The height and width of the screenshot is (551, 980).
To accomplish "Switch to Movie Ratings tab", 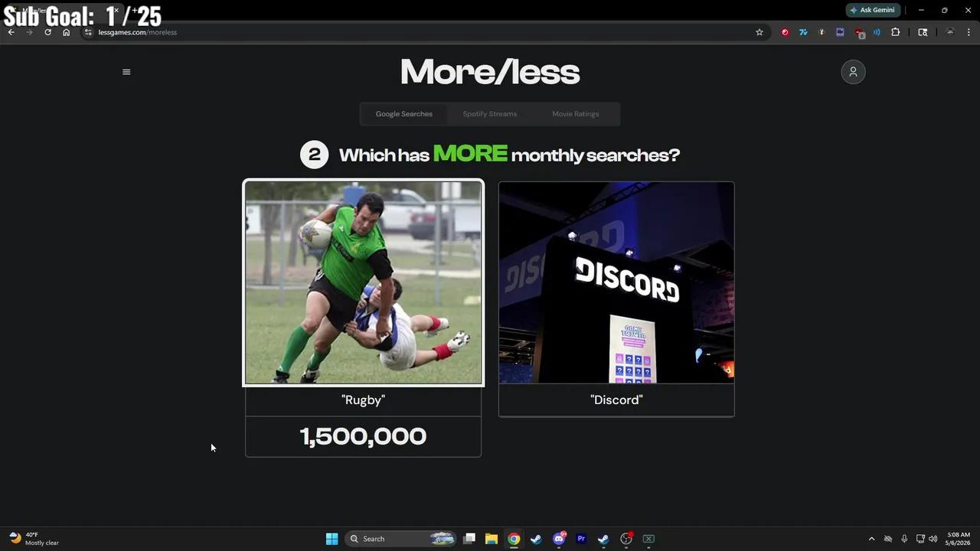I will 576,114.
